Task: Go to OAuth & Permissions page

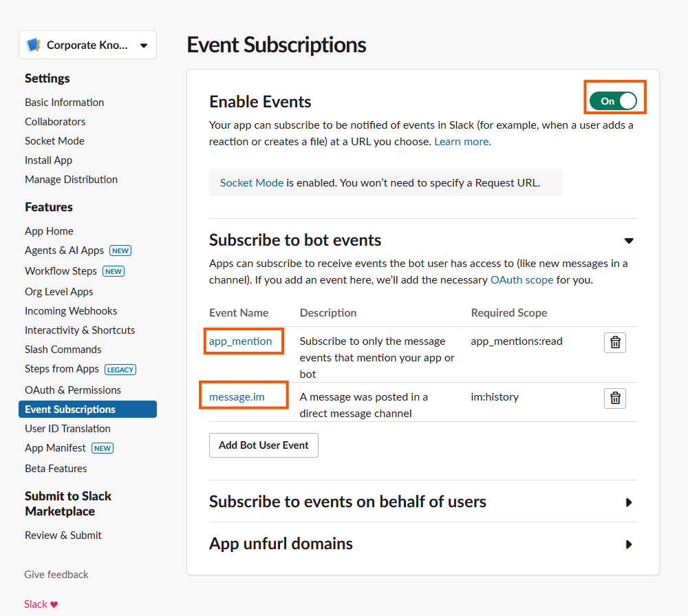Action: coord(73,390)
